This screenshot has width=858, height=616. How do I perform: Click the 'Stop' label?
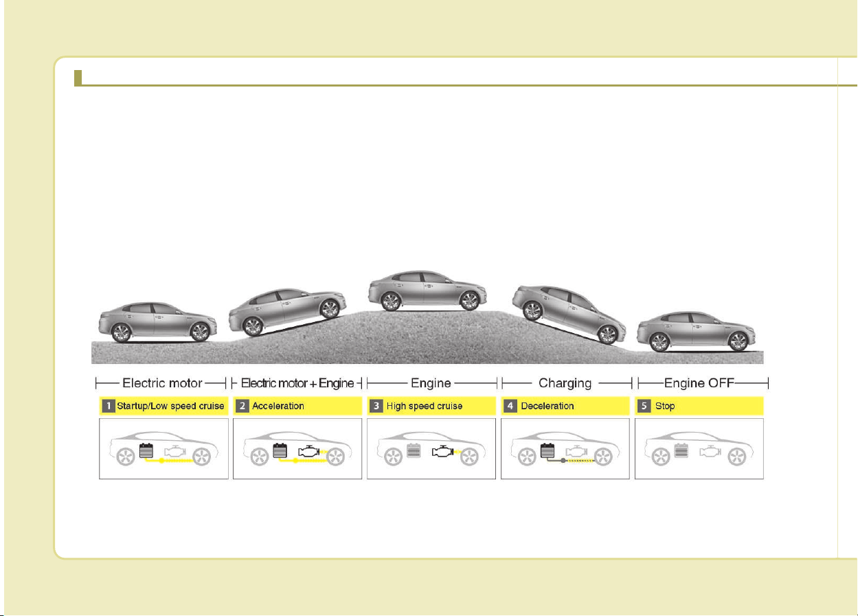(665, 406)
